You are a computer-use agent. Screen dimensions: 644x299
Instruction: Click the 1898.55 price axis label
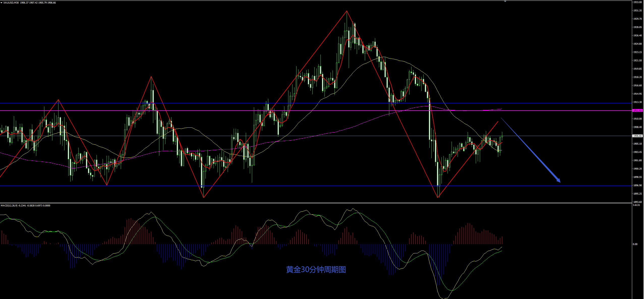[637, 177]
